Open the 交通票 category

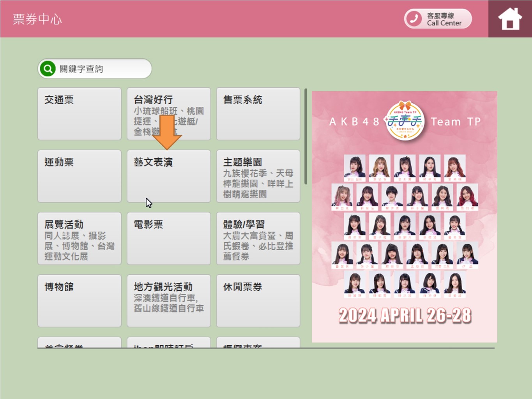click(x=80, y=114)
